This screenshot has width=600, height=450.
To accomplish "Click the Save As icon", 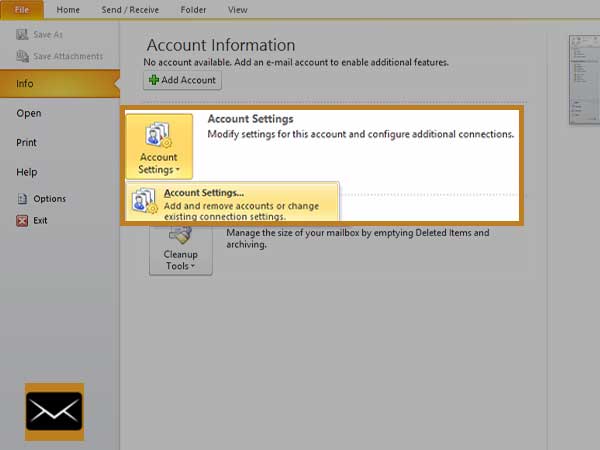I will point(22,34).
